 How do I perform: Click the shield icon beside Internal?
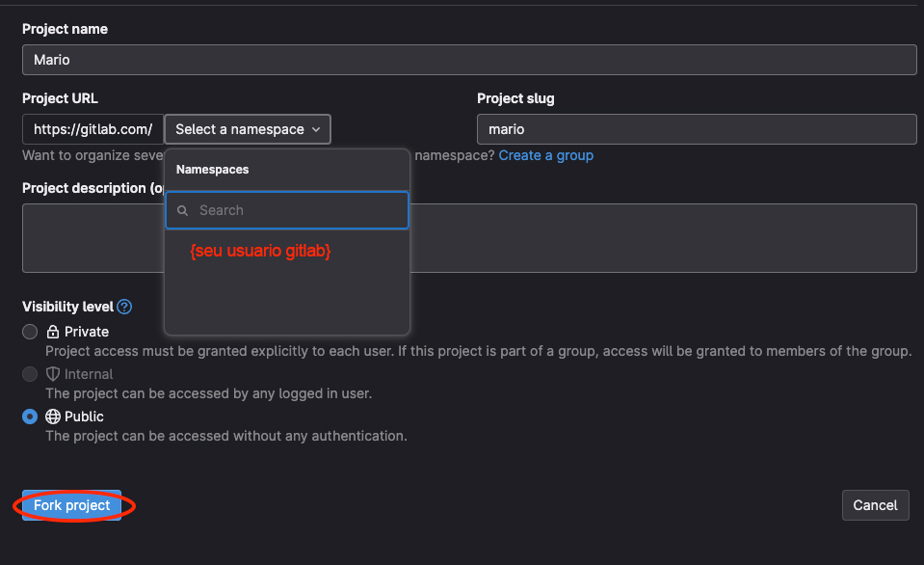tap(53, 374)
